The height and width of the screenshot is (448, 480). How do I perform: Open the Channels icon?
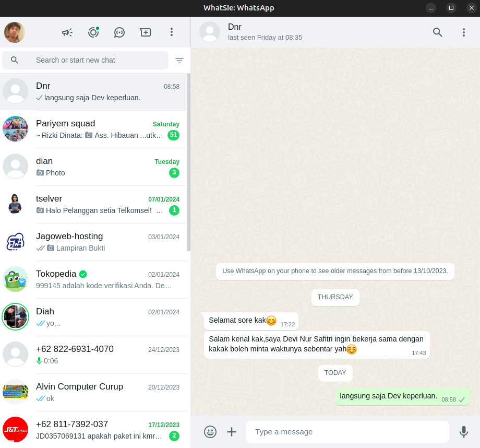click(x=119, y=32)
